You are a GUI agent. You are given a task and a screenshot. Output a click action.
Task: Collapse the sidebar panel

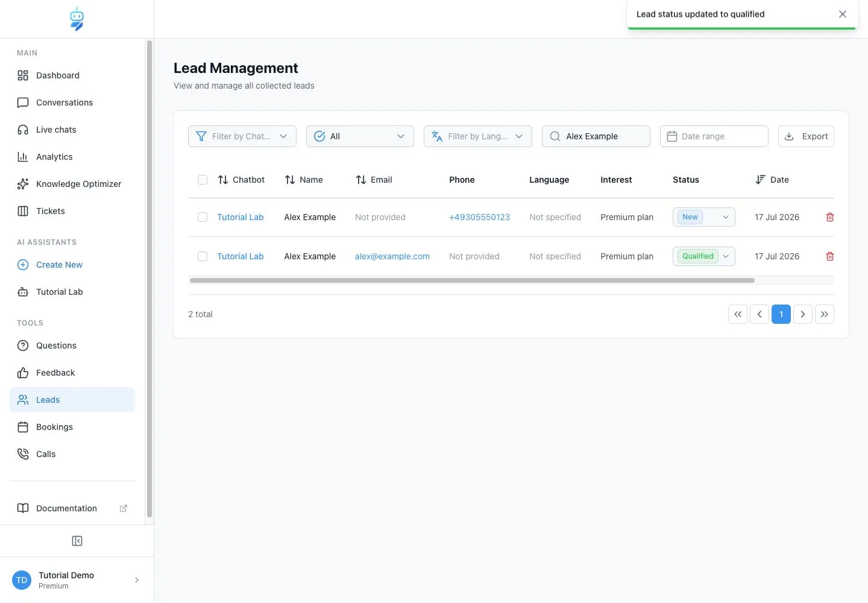[x=77, y=541]
